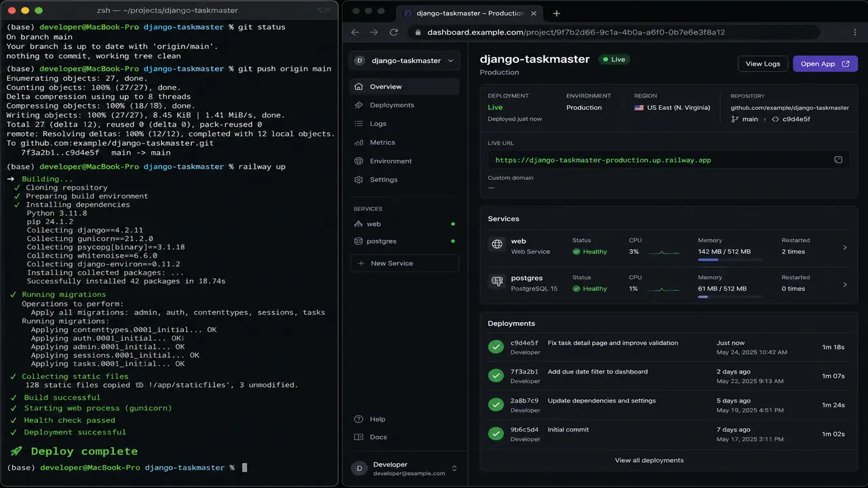Click the US flag icon in Region

click(639, 108)
